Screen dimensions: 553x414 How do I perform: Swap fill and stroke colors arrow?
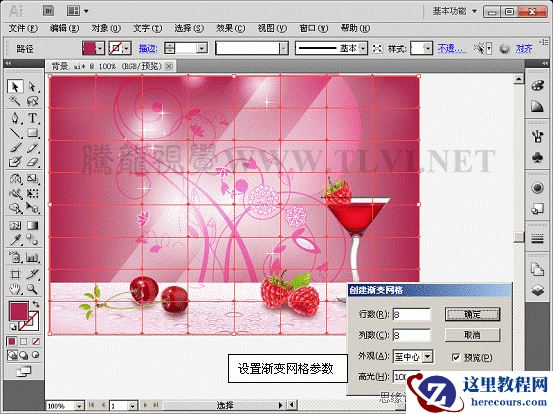[36, 303]
